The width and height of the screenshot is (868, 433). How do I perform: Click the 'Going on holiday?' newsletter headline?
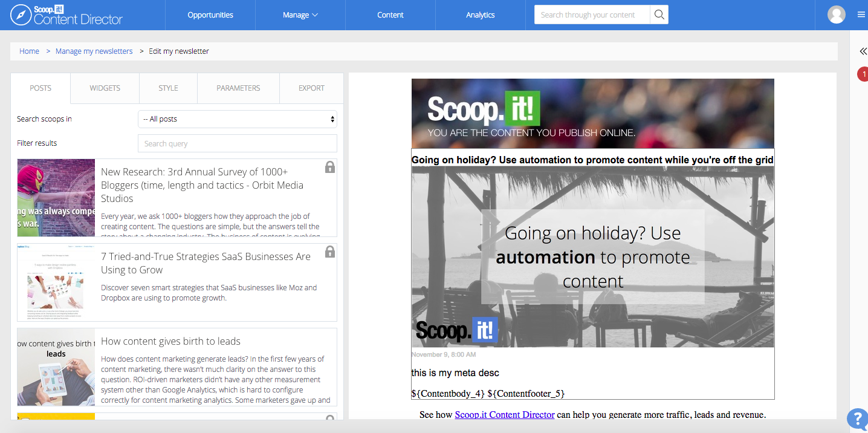pyautogui.click(x=592, y=160)
